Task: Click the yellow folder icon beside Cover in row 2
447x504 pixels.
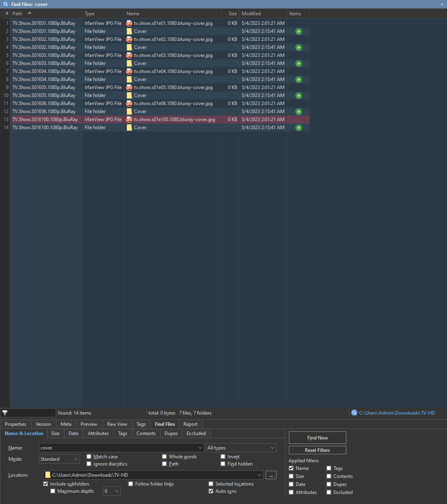Action: click(x=129, y=31)
